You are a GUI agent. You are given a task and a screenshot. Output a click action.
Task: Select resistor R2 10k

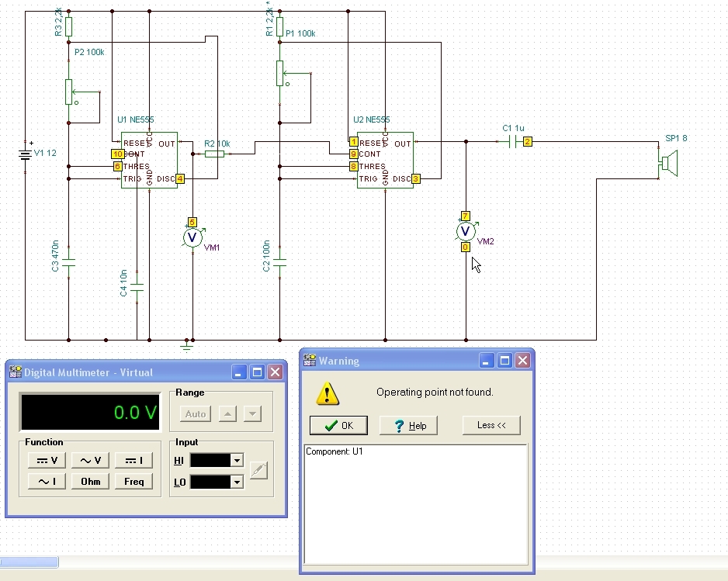[214, 154]
